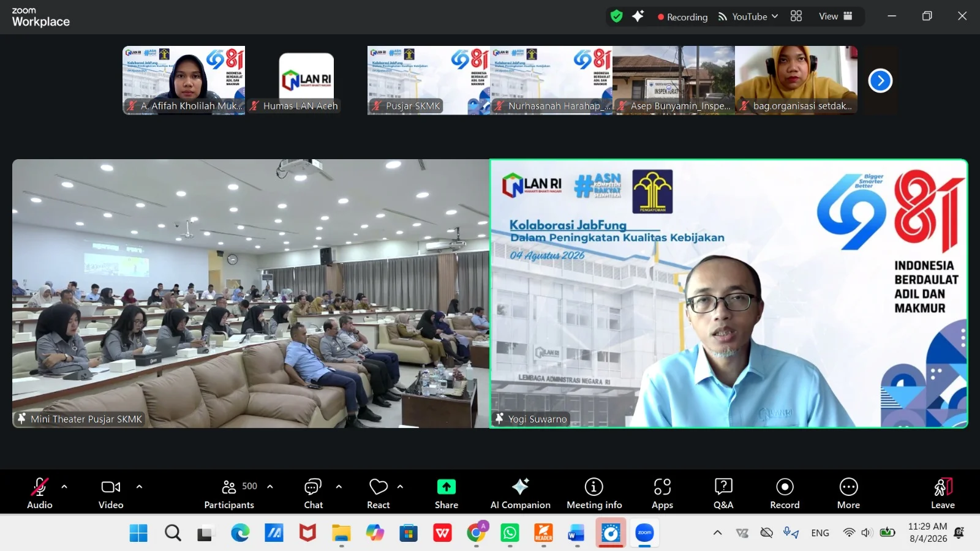Open the Chat panel
Screen dimensions: 980x551
click(x=313, y=493)
